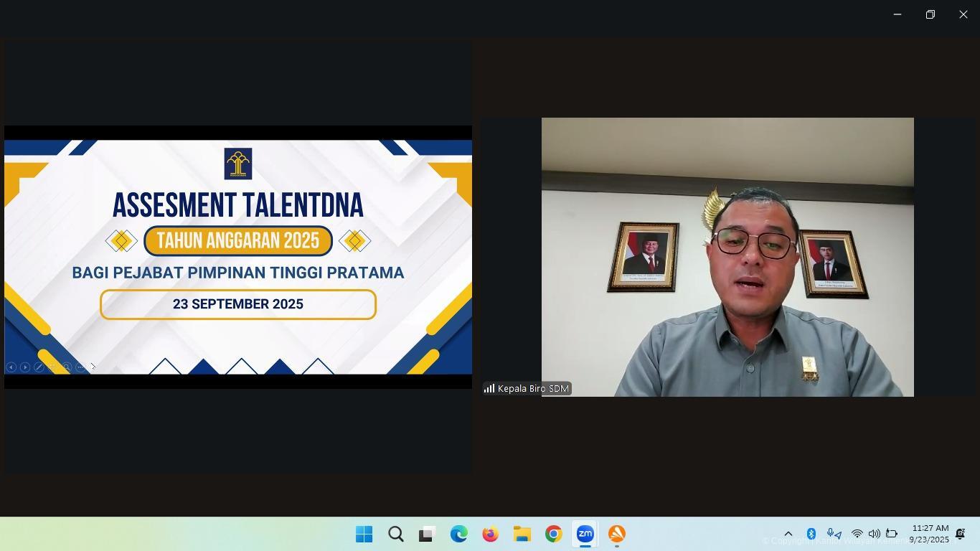Toggle Bluetooth icon in the system tray
The image size is (980, 551).
(x=811, y=534)
